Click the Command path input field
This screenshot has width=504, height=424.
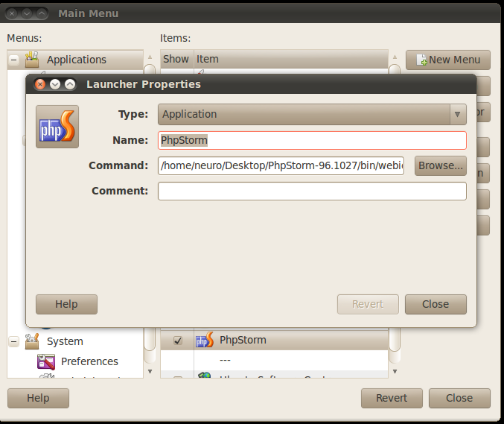click(281, 165)
